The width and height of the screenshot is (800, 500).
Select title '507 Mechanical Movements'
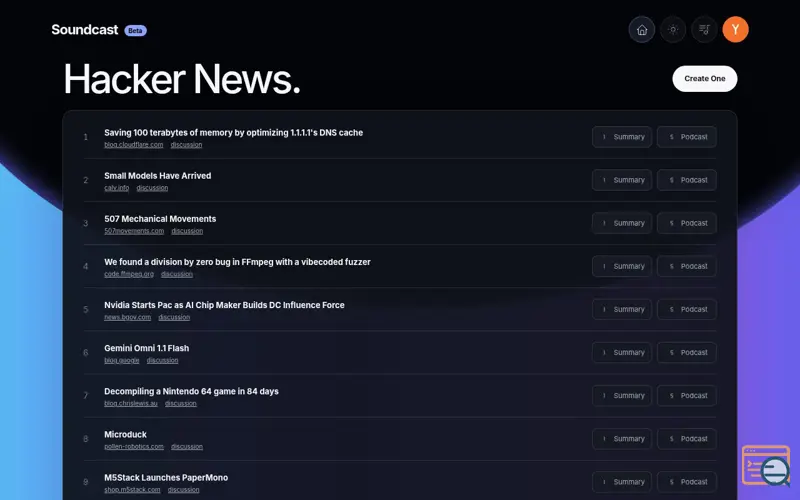point(160,219)
